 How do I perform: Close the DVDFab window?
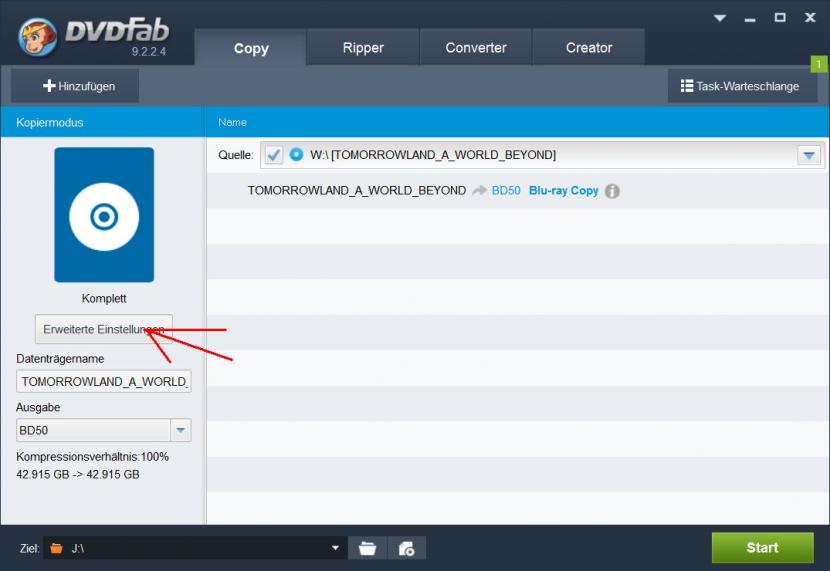[810, 17]
